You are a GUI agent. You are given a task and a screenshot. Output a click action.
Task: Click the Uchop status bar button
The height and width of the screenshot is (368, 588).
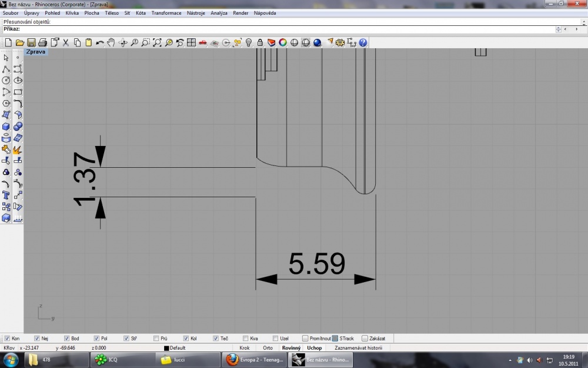pos(314,348)
